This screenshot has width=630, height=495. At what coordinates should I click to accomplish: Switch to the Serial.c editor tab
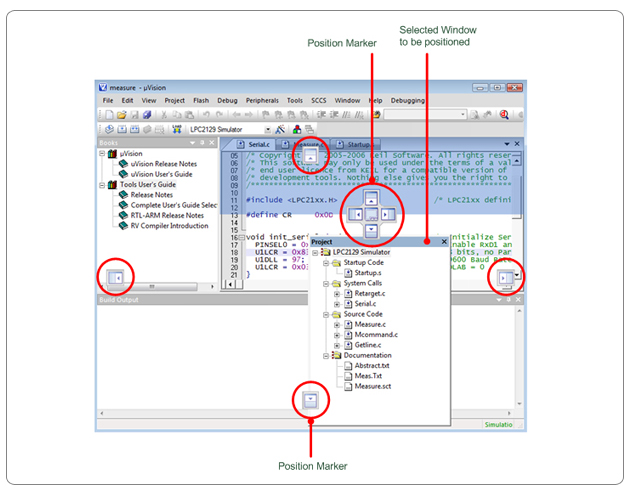click(259, 144)
